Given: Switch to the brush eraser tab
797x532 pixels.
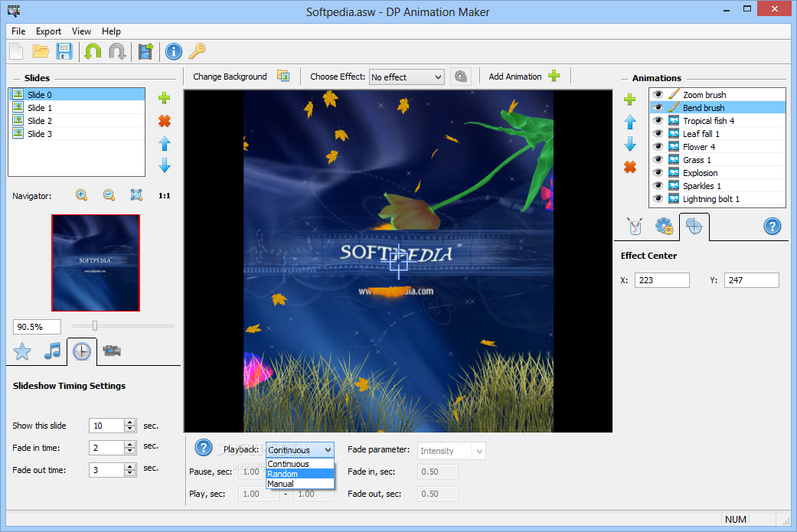Looking at the screenshot, I should 635,226.
